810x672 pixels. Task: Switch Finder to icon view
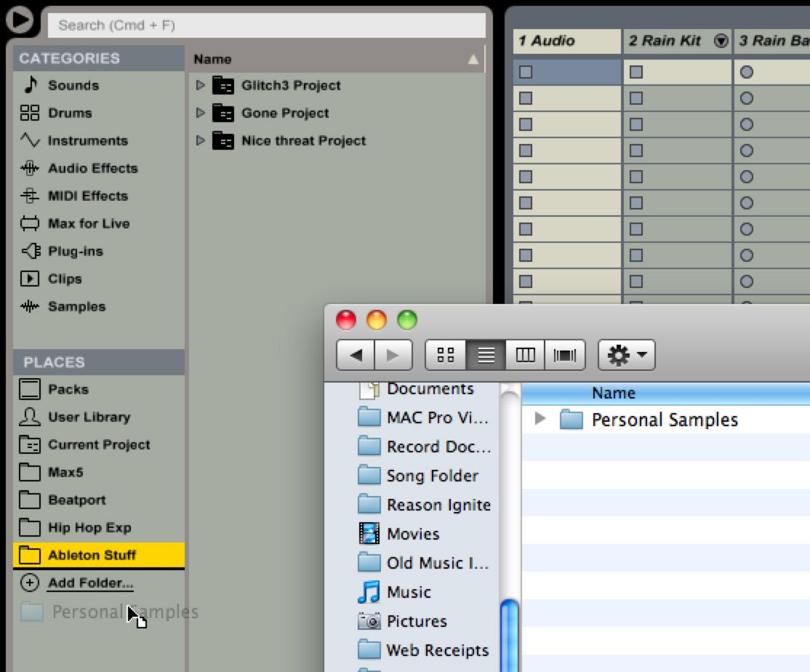pyautogui.click(x=445, y=355)
